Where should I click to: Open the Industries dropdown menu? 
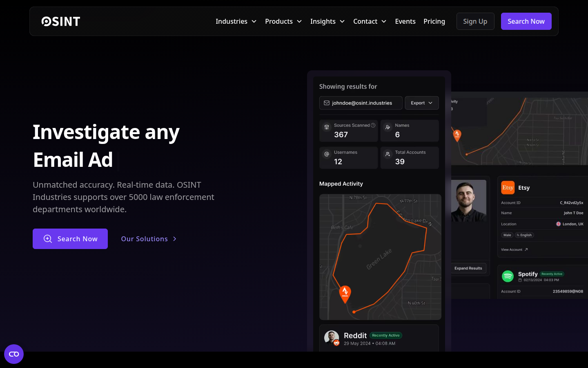click(236, 21)
